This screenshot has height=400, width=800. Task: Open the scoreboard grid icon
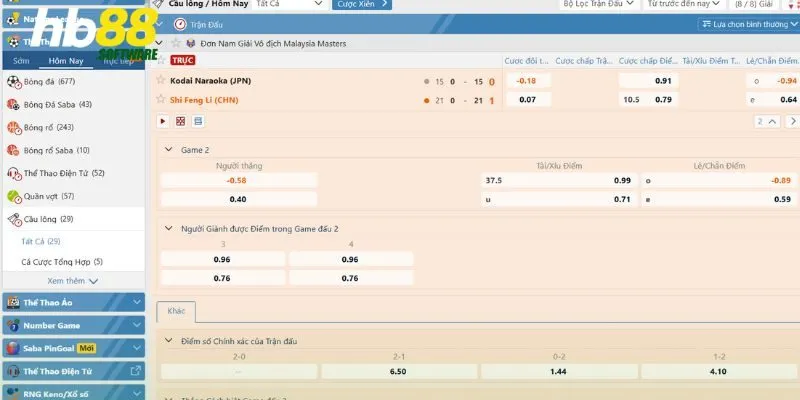tap(181, 121)
